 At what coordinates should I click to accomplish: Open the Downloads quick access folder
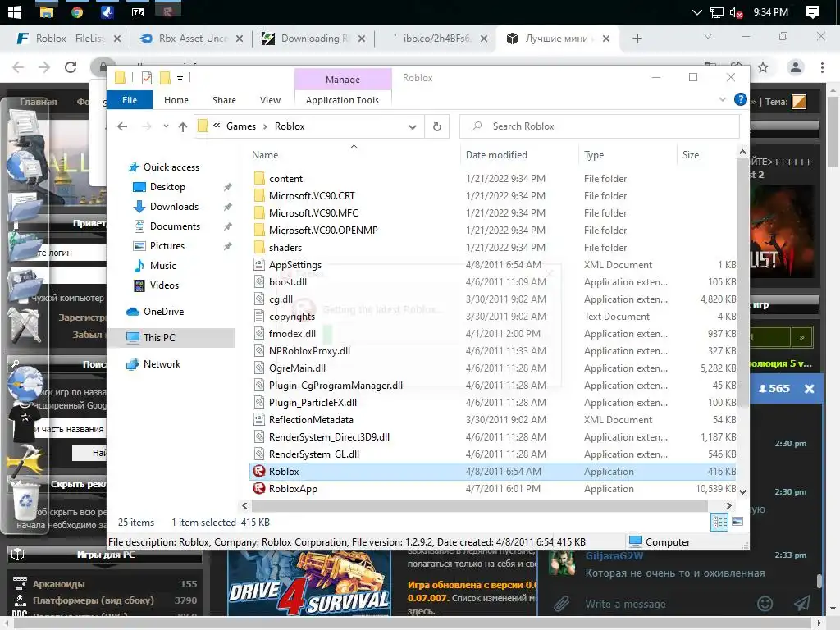(174, 207)
